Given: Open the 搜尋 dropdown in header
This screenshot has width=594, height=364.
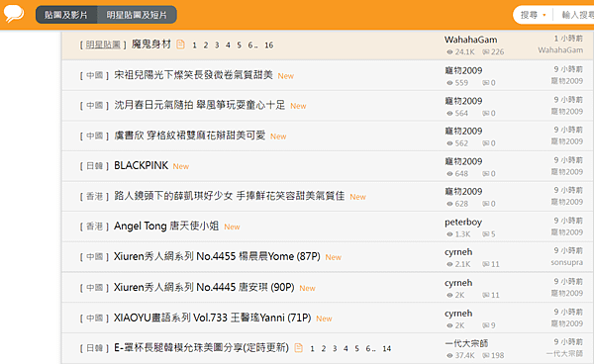Looking at the screenshot, I should tap(533, 15).
